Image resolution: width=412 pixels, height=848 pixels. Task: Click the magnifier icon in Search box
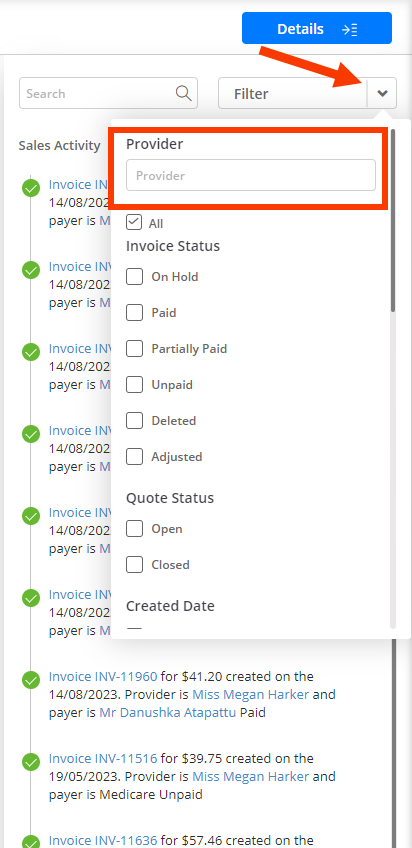[184, 93]
